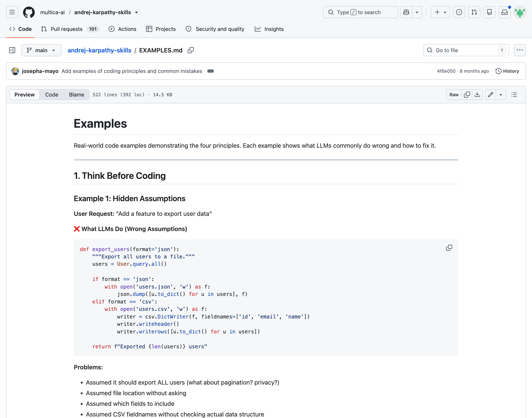Open the issues icon in header
Screen dimensions: 532x418
point(459,12)
